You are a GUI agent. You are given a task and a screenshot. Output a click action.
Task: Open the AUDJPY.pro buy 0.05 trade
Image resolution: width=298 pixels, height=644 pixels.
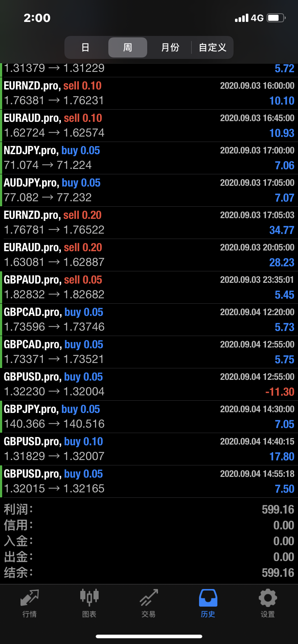(x=149, y=190)
